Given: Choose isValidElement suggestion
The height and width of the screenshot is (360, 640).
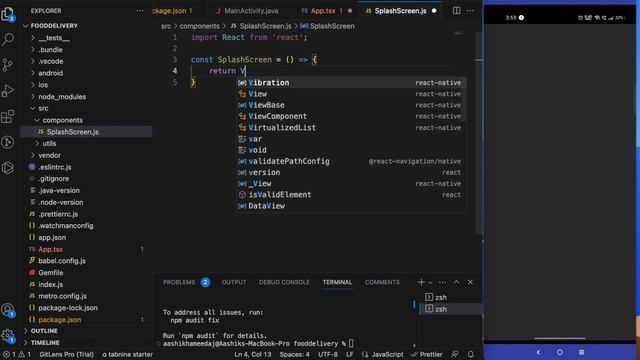Looking at the screenshot, I should [351, 195].
